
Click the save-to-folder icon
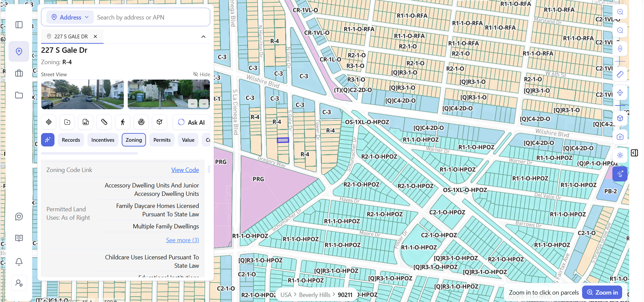(x=67, y=122)
